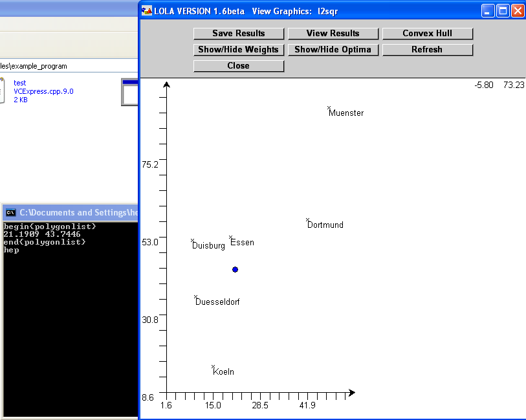Select the Muenster location marker

[329, 108]
